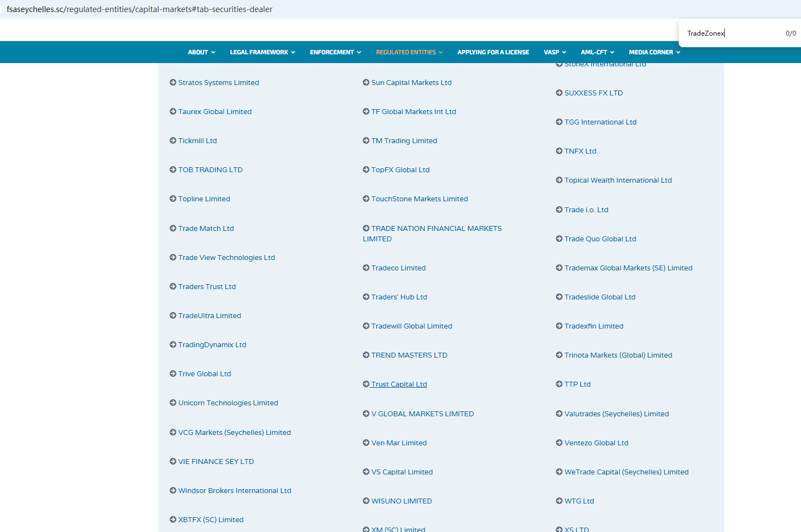Open Trademax Global Markets (SE) Limited
The width and height of the screenshot is (801, 532).
628,268
